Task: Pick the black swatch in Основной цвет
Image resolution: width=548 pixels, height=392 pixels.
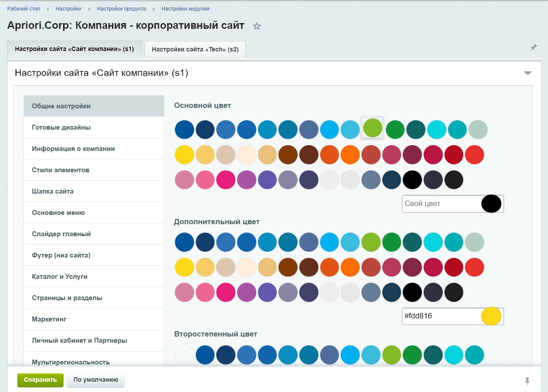Action: [413, 180]
